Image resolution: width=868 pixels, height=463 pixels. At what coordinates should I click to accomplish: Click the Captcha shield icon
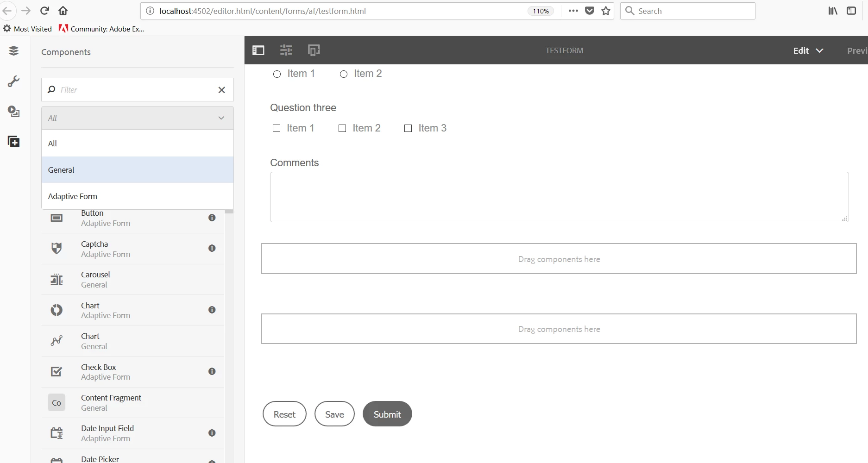(x=57, y=249)
